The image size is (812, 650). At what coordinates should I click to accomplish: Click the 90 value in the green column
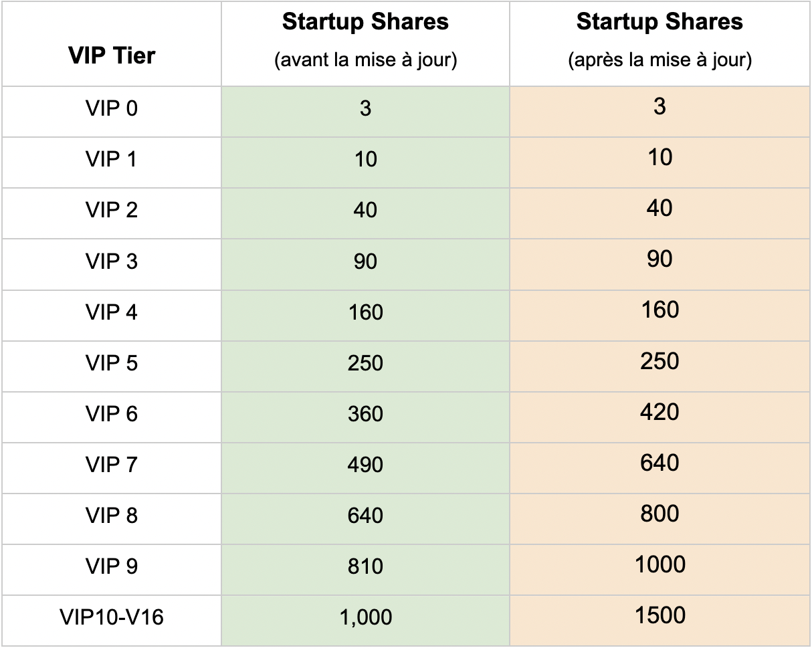(x=365, y=261)
